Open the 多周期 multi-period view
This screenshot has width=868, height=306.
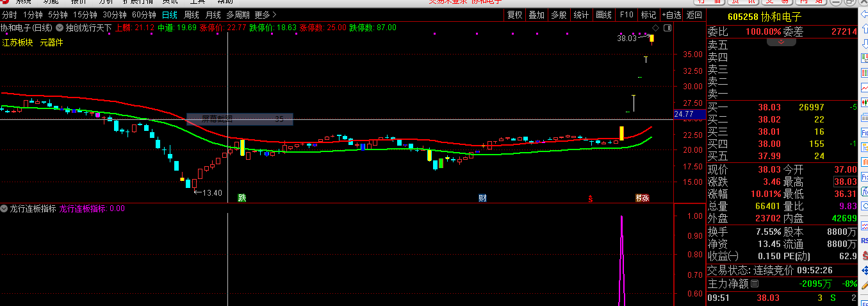(238, 15)
